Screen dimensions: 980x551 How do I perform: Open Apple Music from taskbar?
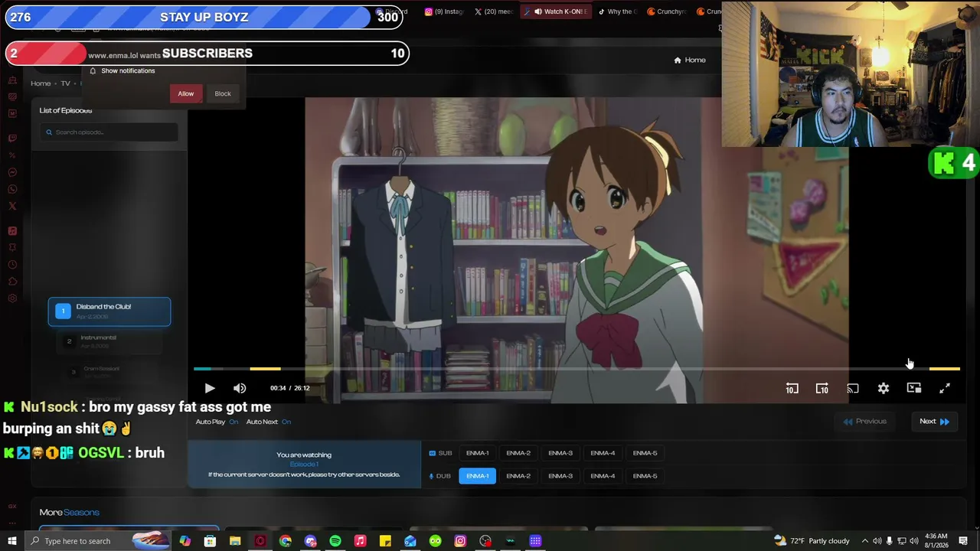(361, 541)
